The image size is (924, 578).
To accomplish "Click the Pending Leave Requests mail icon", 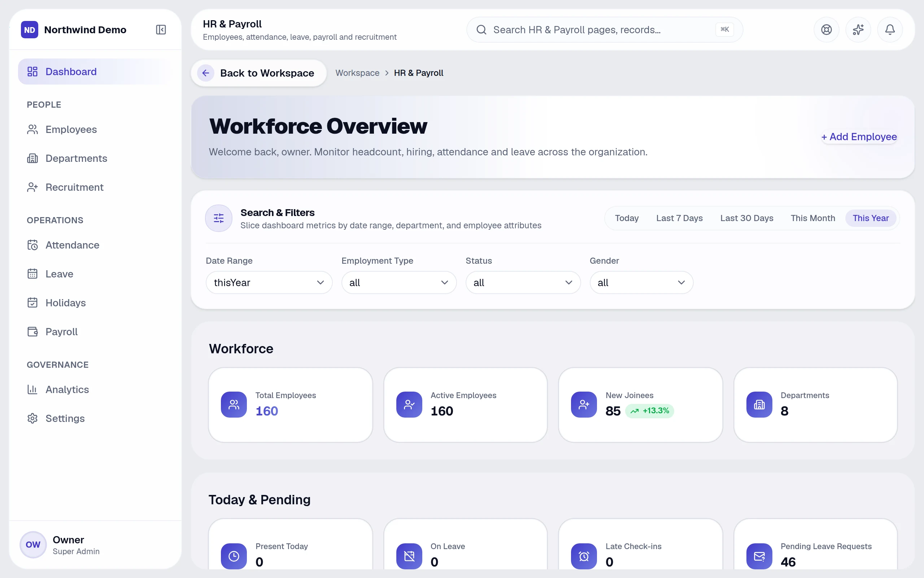I will [759, 556].
